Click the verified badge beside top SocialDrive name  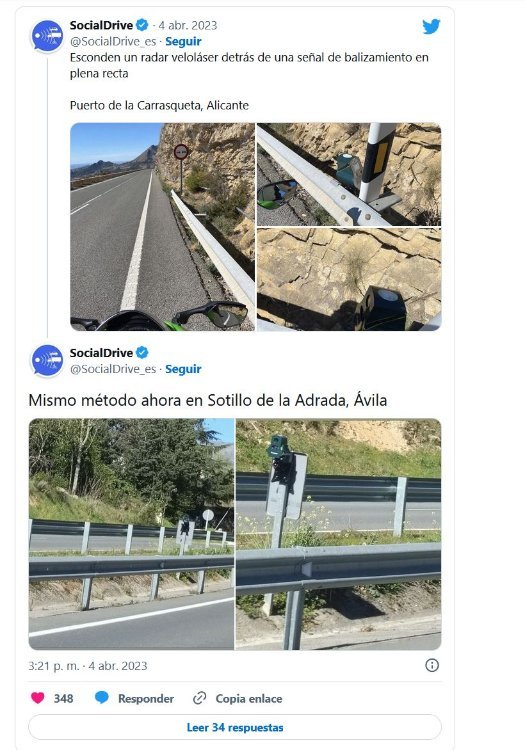(142, 25)
